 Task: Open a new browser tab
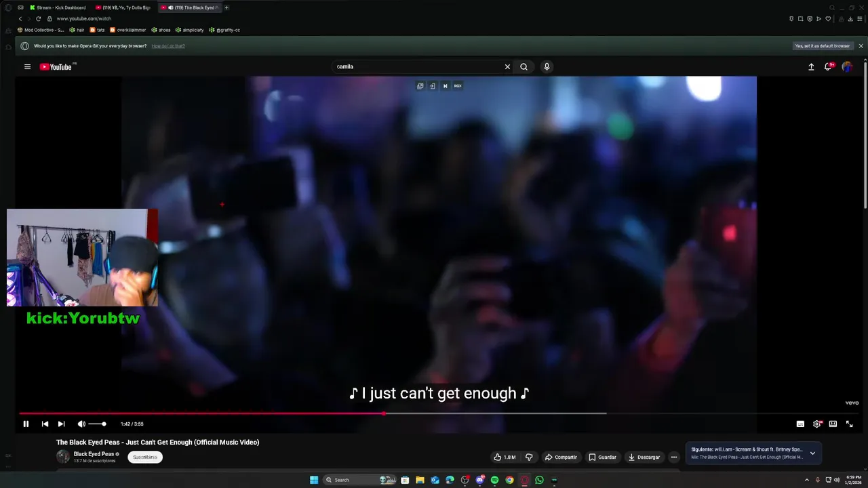coord(226,7)
